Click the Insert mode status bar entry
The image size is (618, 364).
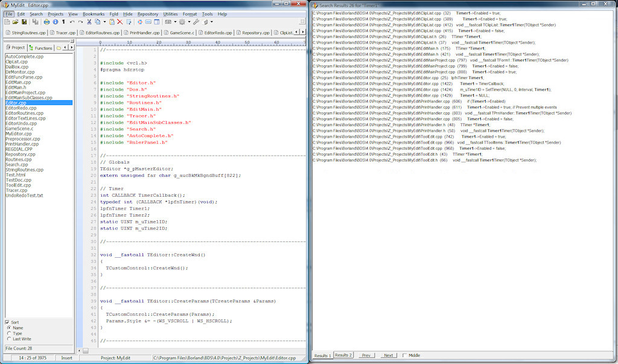pos(66,358)
